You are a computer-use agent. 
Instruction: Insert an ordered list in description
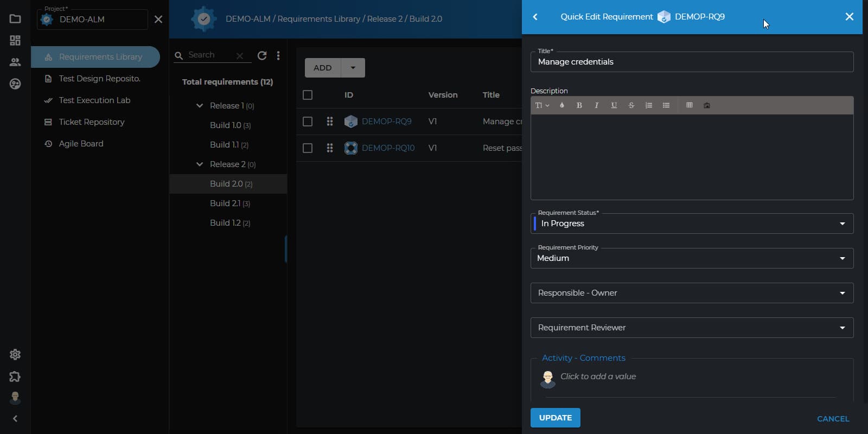click(648, 105)
